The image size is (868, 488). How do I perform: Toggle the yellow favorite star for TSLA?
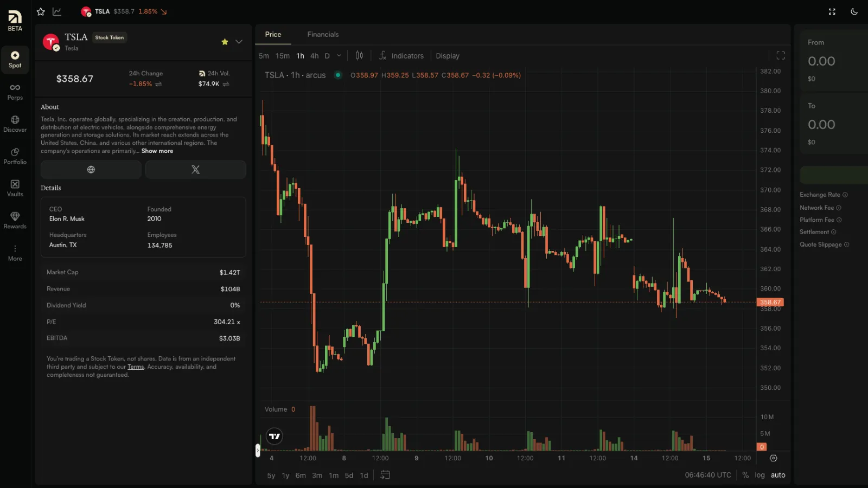[225, 42]
